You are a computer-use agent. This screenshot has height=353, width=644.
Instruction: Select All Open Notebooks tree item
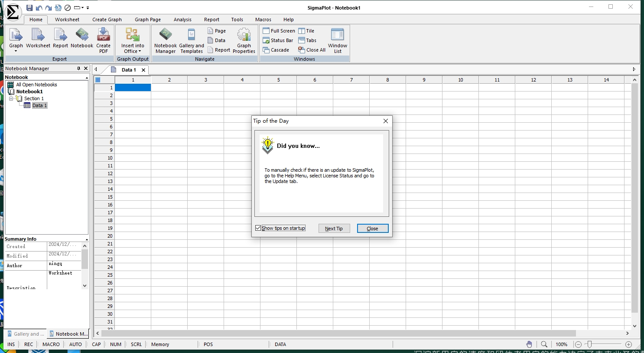click(36, 85)
